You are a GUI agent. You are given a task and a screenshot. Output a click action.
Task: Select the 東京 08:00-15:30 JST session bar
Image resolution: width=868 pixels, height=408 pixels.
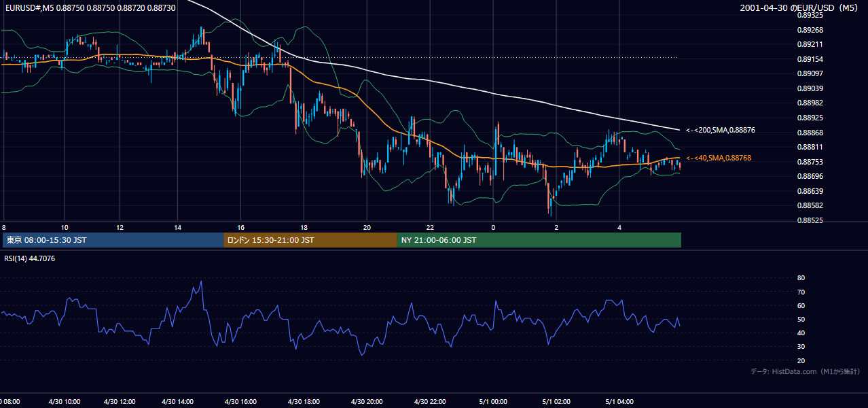tap(113, 240)
